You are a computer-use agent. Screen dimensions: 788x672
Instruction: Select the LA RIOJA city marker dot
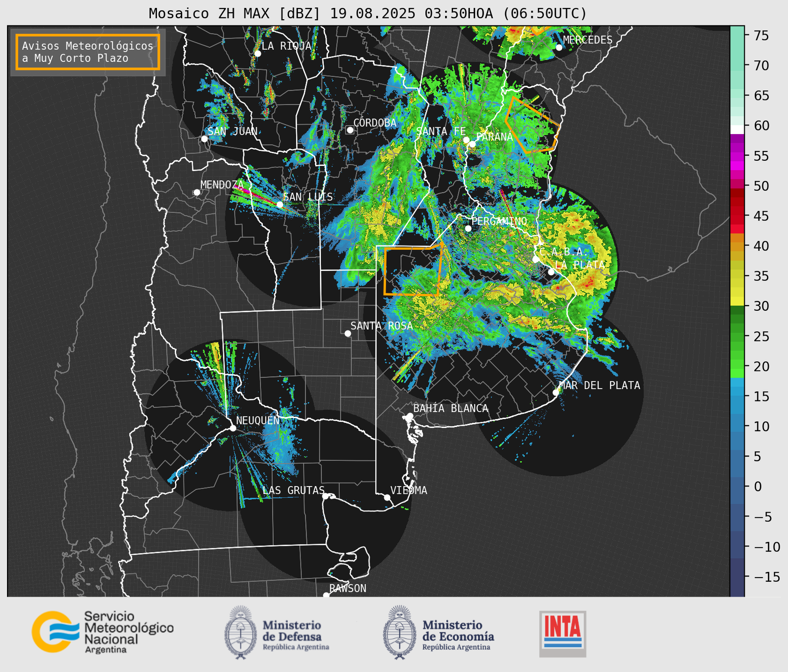257,53
